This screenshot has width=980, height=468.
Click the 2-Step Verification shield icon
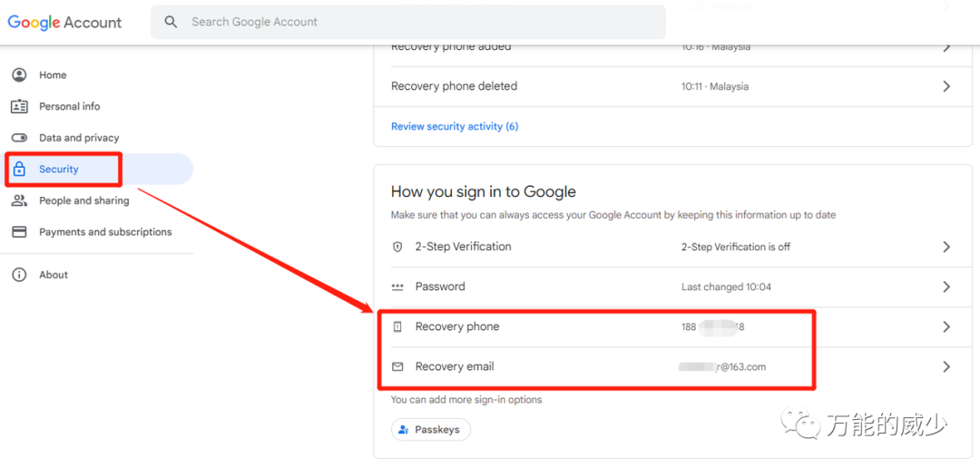click(397, 247)
